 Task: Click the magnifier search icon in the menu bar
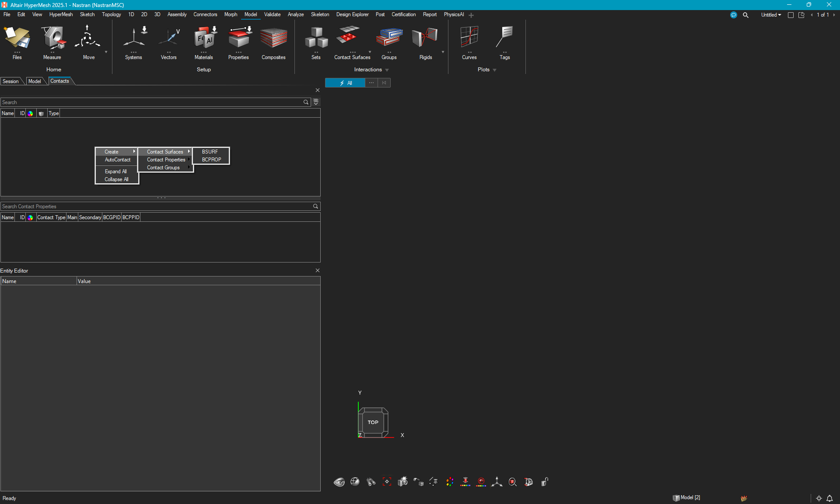click(x=745, y=15)
